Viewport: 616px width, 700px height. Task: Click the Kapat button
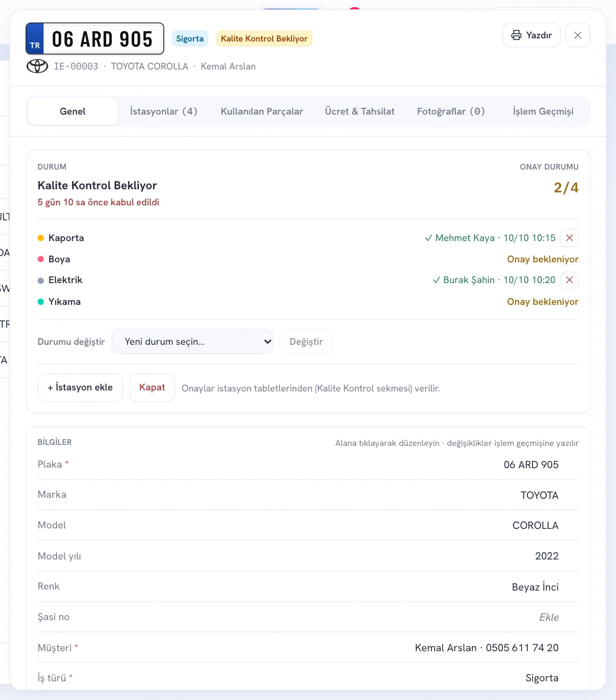click(152, 388)
